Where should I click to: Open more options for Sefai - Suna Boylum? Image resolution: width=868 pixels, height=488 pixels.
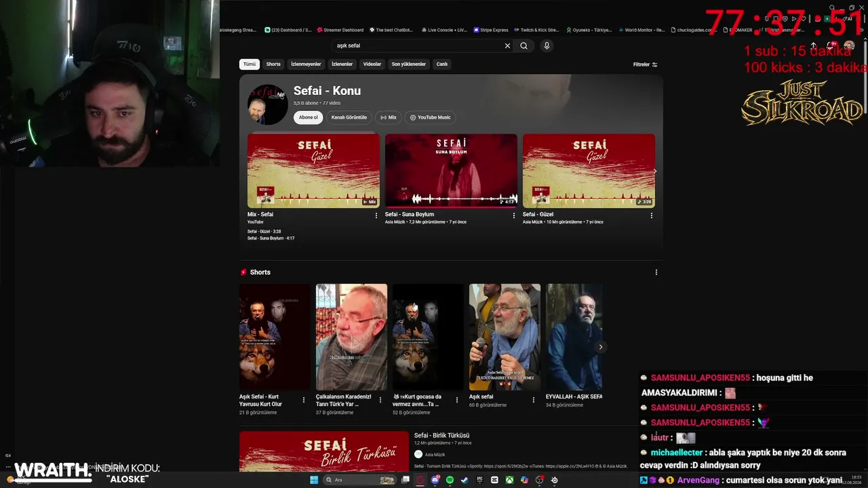pos(514,216)
